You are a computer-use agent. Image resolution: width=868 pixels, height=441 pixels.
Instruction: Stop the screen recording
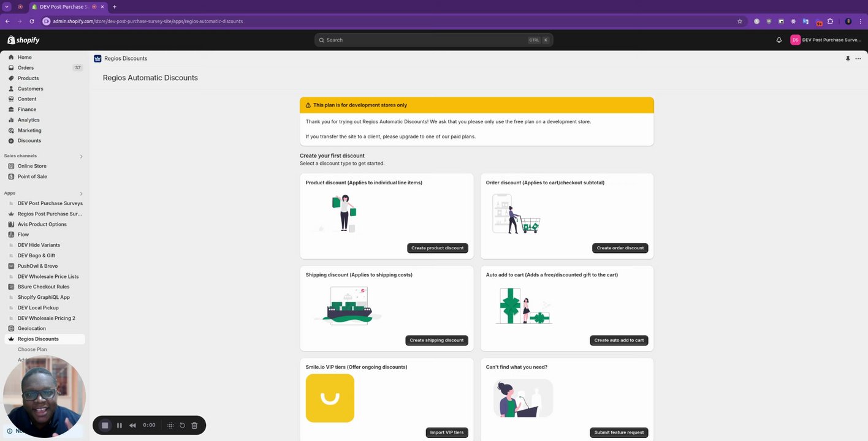click(105, 425)
